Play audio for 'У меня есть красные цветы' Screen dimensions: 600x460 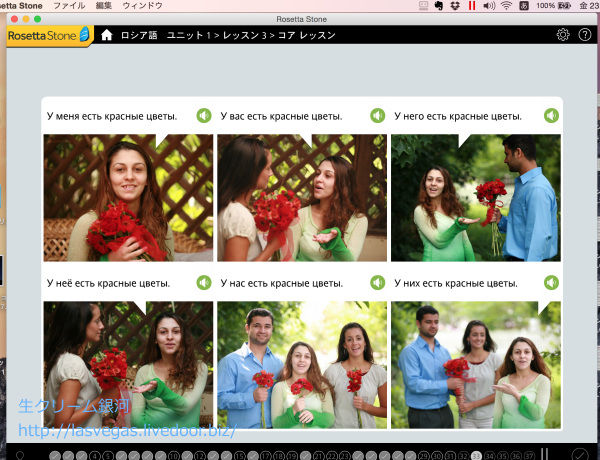click(x=204, y=116)
